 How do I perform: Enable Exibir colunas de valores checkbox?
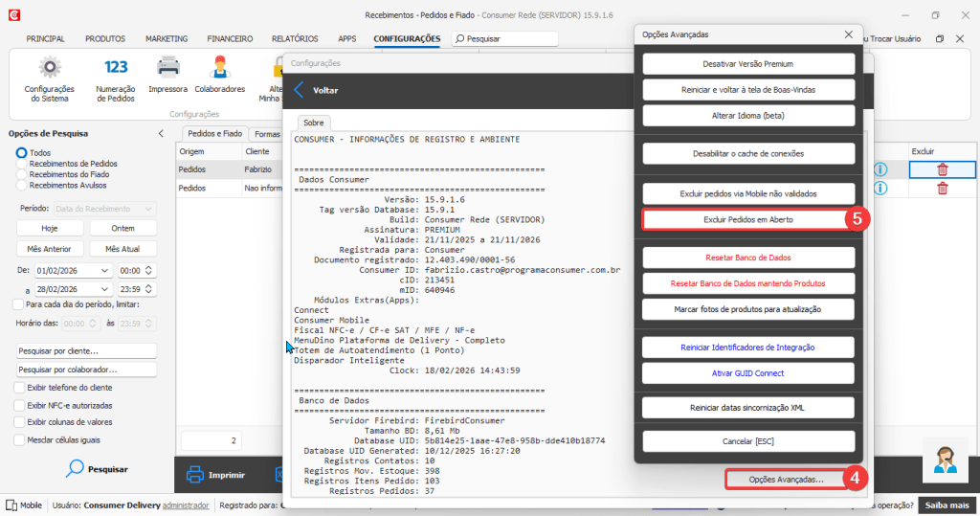pyautogui.click(x=19, y=422)
